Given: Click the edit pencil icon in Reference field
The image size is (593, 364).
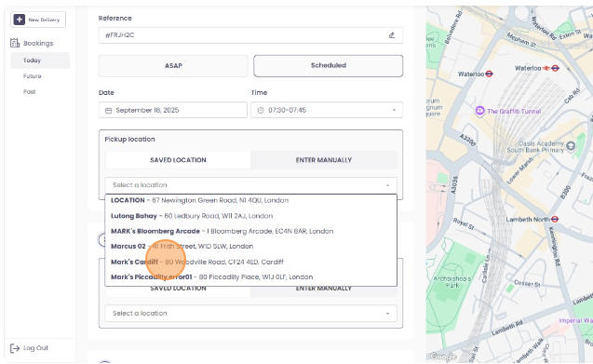Looking at the screenshot, I should pyautogui.click(x=392, y=35).
